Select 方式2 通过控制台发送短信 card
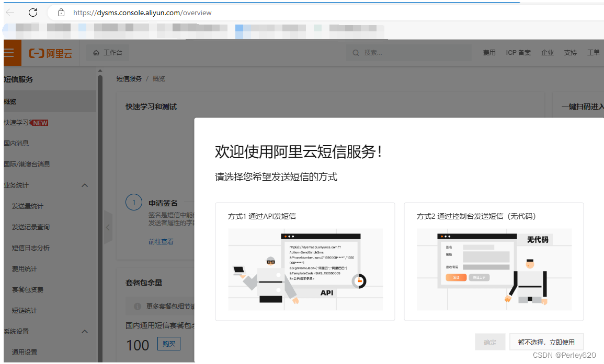 click(494, 262)
